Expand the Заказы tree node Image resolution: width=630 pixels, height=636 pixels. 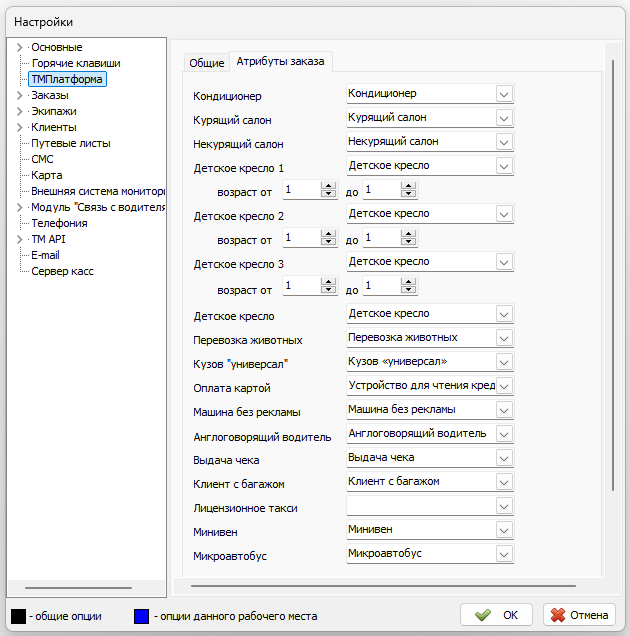19,95
